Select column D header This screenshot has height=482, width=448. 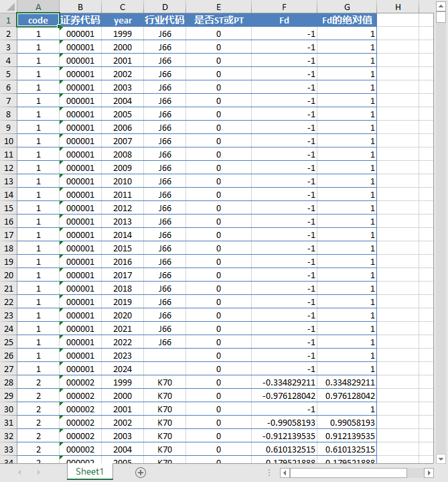pos(165,7)
